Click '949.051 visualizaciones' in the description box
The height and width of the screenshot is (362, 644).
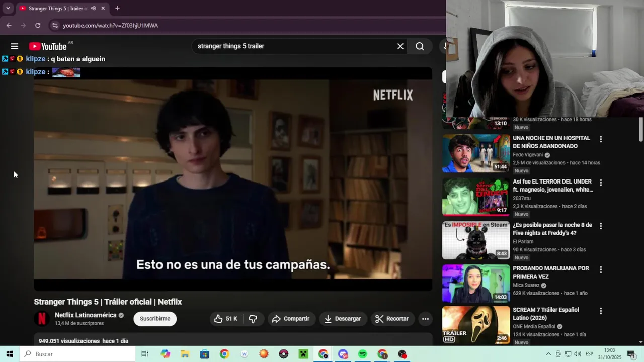(69, 341)
